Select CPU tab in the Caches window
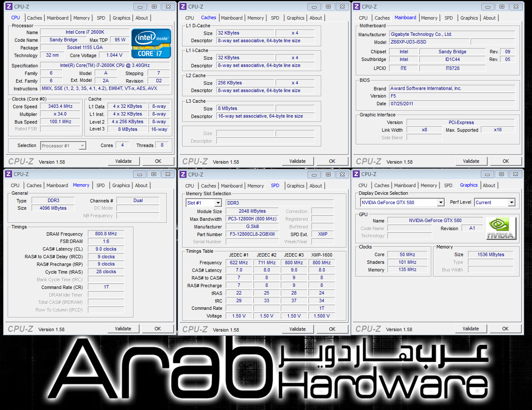Screen dimensions: 532x410 (190, 18)
